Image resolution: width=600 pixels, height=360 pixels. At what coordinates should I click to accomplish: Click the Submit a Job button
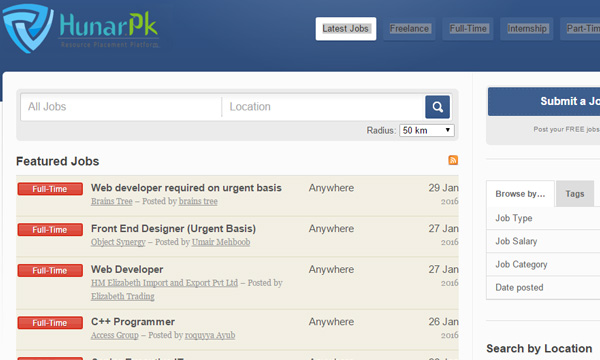[544, 101]
